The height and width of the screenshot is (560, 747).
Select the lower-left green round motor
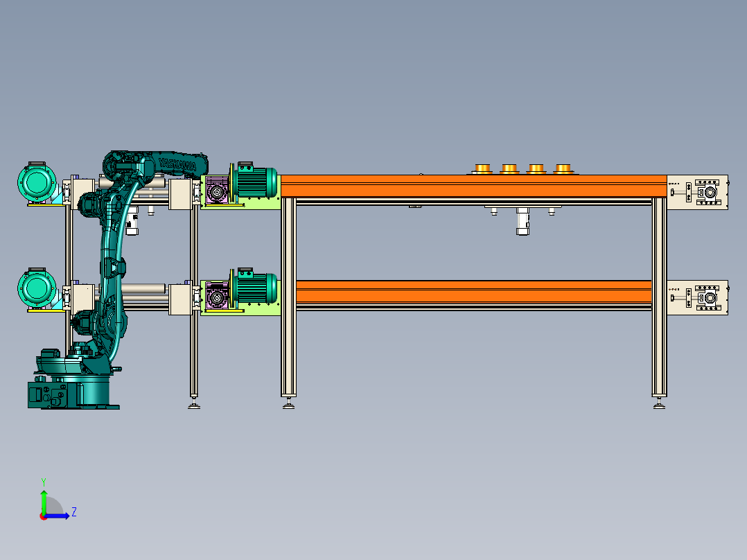tap(37, 288)
